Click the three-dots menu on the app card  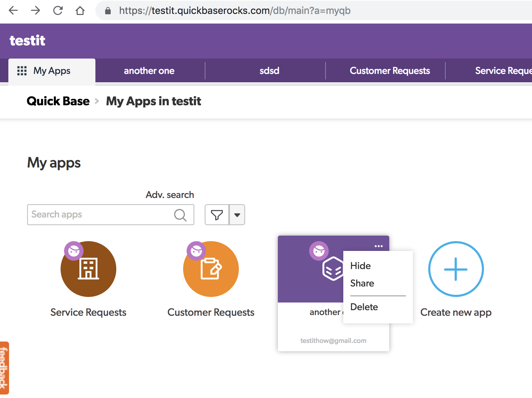coord(379,246)
